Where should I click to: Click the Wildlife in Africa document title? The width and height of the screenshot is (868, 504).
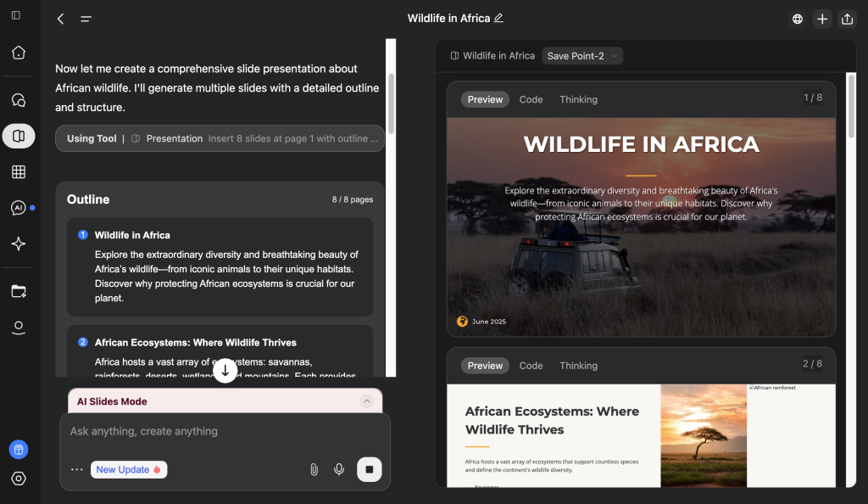448,19
